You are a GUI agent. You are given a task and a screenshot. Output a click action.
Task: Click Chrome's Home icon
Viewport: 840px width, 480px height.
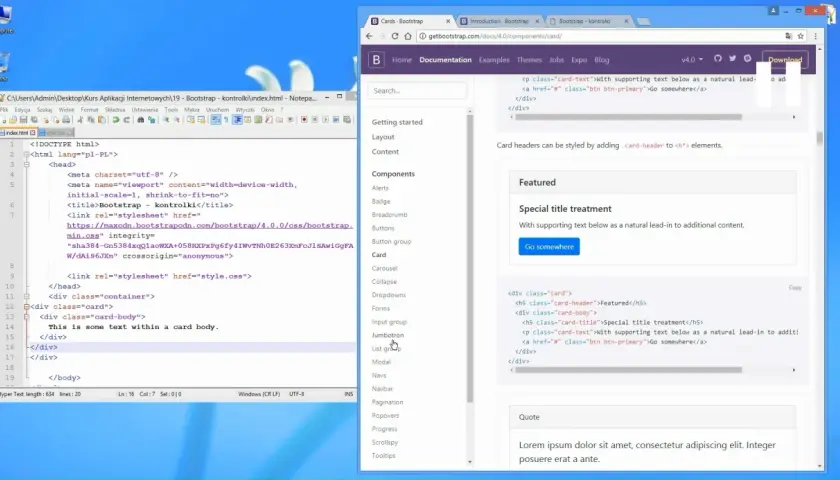[x=408, y=36]
